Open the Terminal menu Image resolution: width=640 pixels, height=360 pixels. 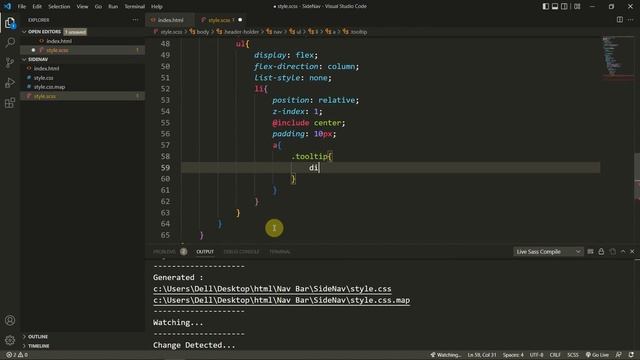tap(134, 7)
